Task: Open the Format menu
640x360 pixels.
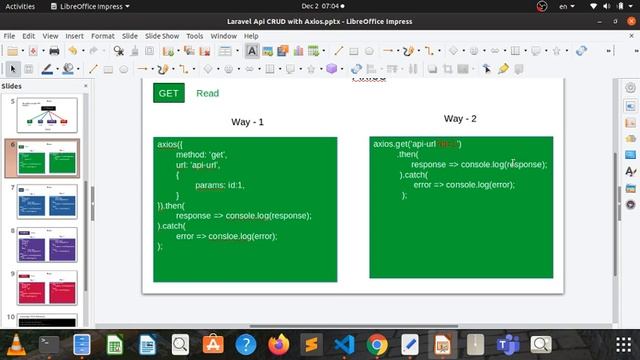Action: pyautogui.click(x=102, y=36)
